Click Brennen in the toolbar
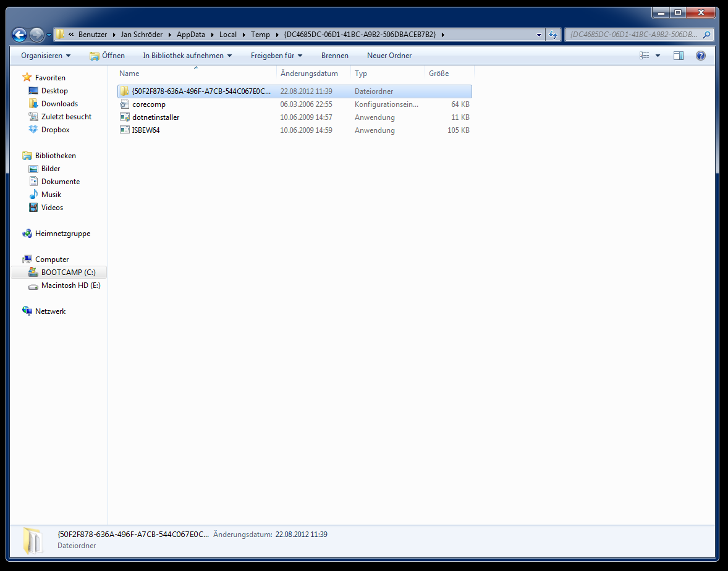This screenshot has width=728, height=571. tap(335, 55)
